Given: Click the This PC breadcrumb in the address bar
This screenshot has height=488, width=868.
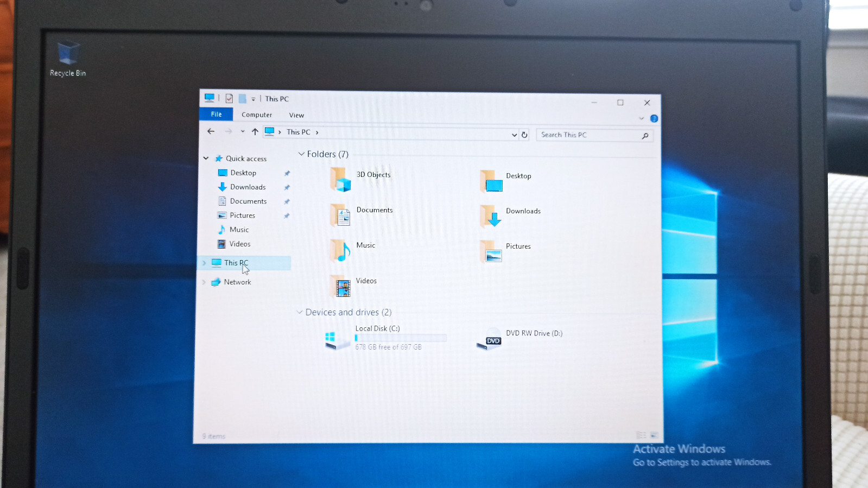Looking at the screenshot, I should 299,132.
